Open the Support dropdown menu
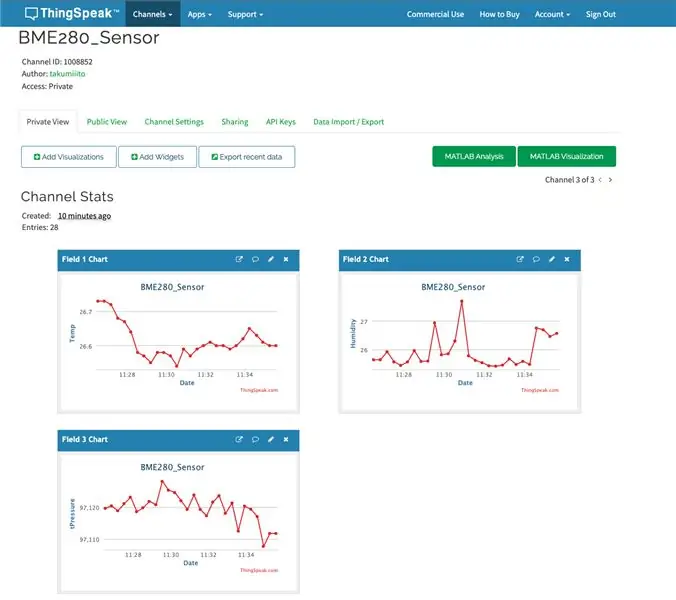Screen dimensions: 676x600 point(245,14)
